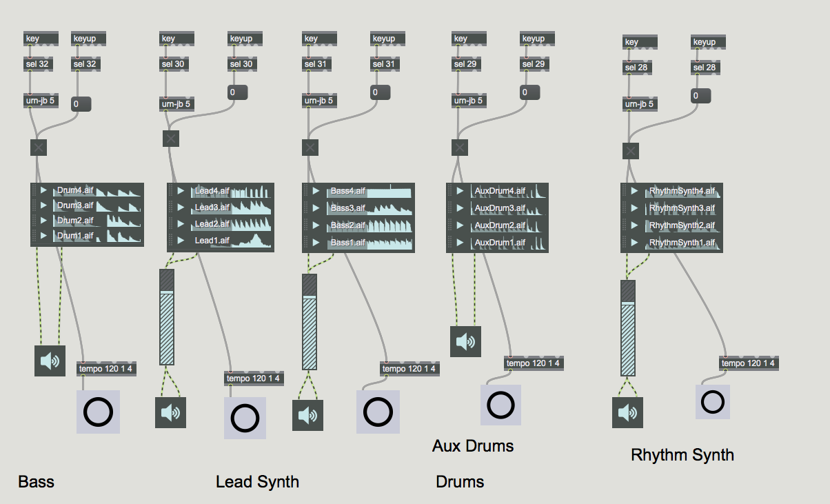This screenshot has width=830, height=504.
Task: Click the 0 message box below keyup sel 32
Action: (81, 105)
